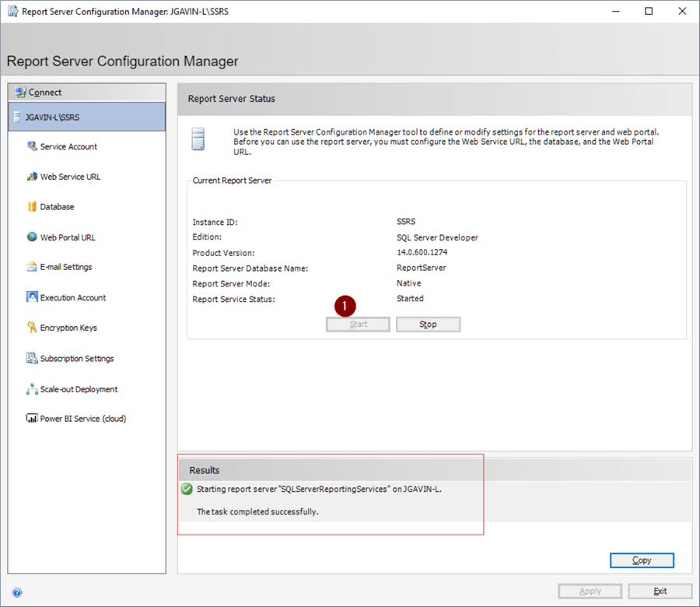The image size is (700, 607).
Task: Click the Report Server Database Name: label
Action: point(250,268)
